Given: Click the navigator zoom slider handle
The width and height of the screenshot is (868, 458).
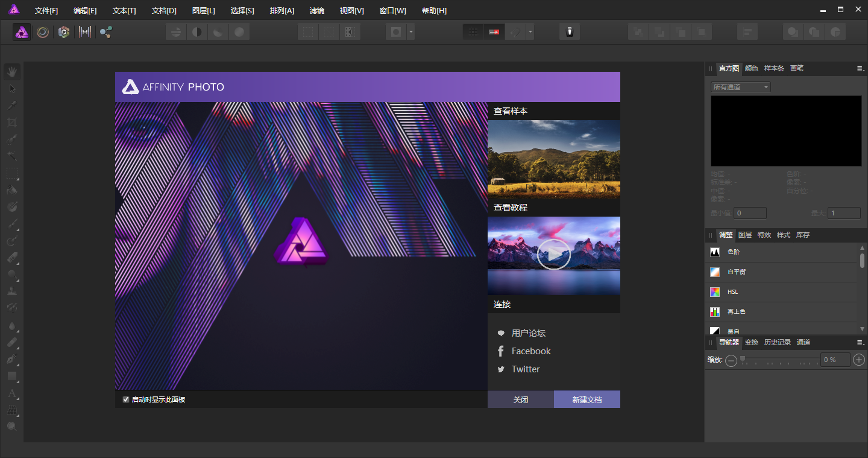Looking at the screenshot, I should (x=743, y=359).
